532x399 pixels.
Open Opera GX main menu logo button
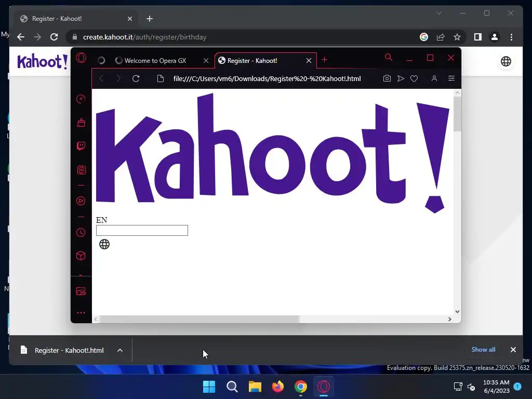81,58
